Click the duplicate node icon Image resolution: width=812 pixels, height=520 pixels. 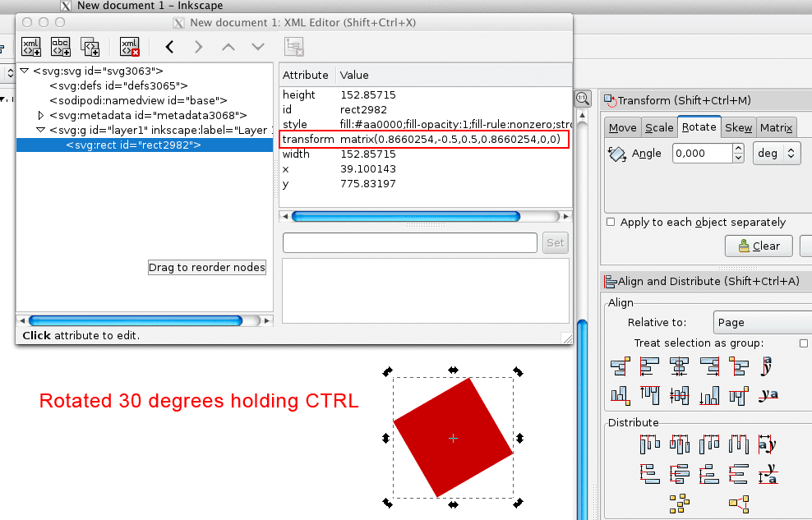pos(90,46)
